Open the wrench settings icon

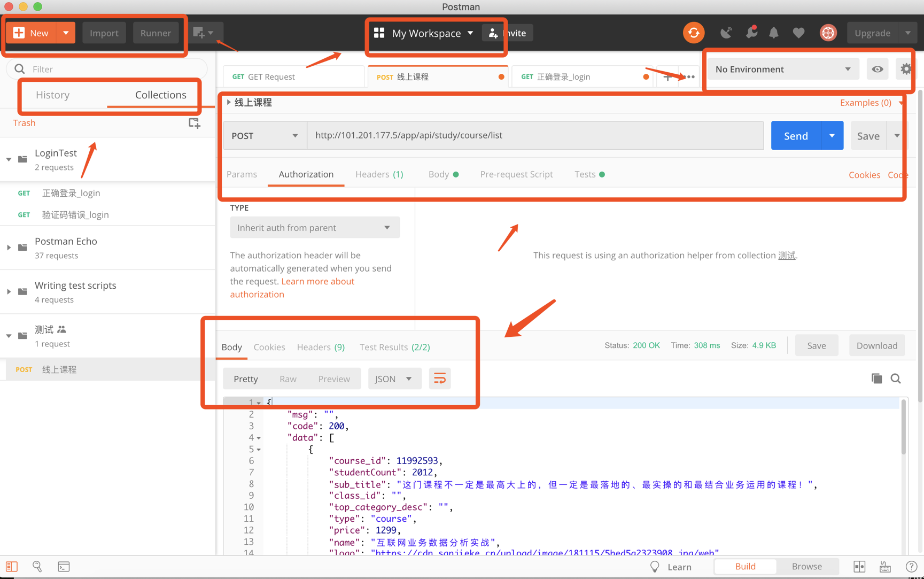pos(751,33)
